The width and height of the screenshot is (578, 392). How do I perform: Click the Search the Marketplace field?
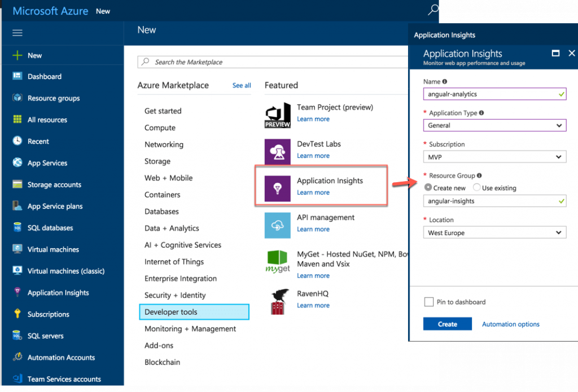pyautogui.click(x=273, y=62)
